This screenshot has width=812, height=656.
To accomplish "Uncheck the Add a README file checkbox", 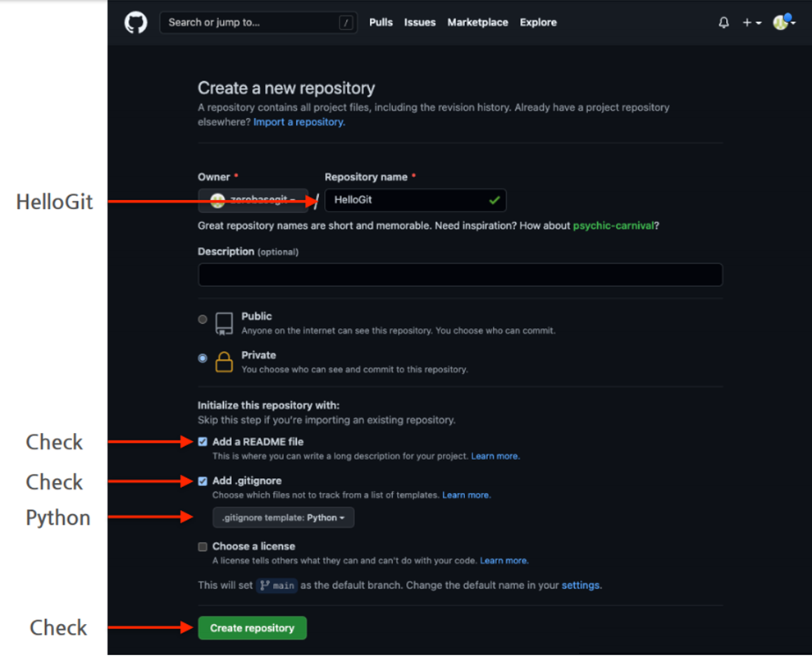I will click(203, 442).
